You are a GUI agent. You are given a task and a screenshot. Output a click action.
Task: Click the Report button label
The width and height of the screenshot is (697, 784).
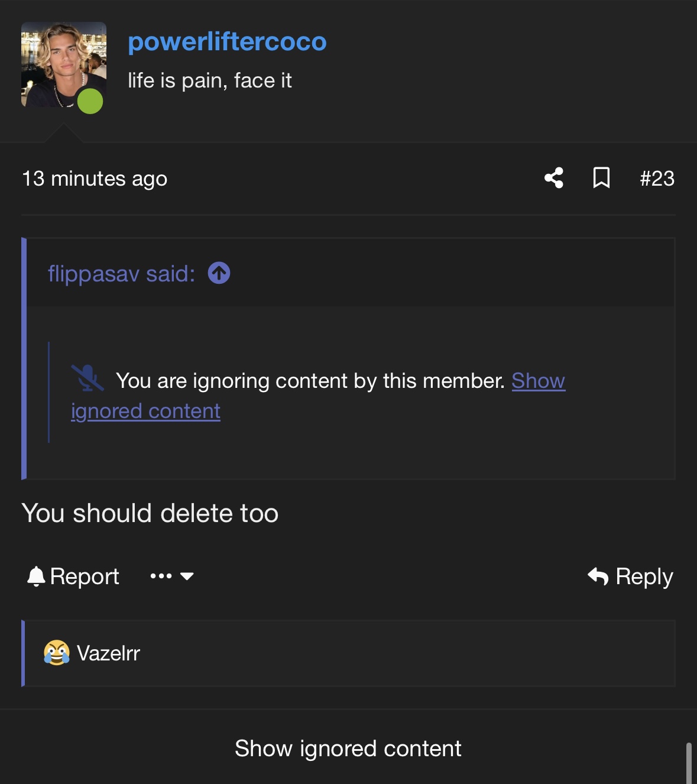pos(85,576)
